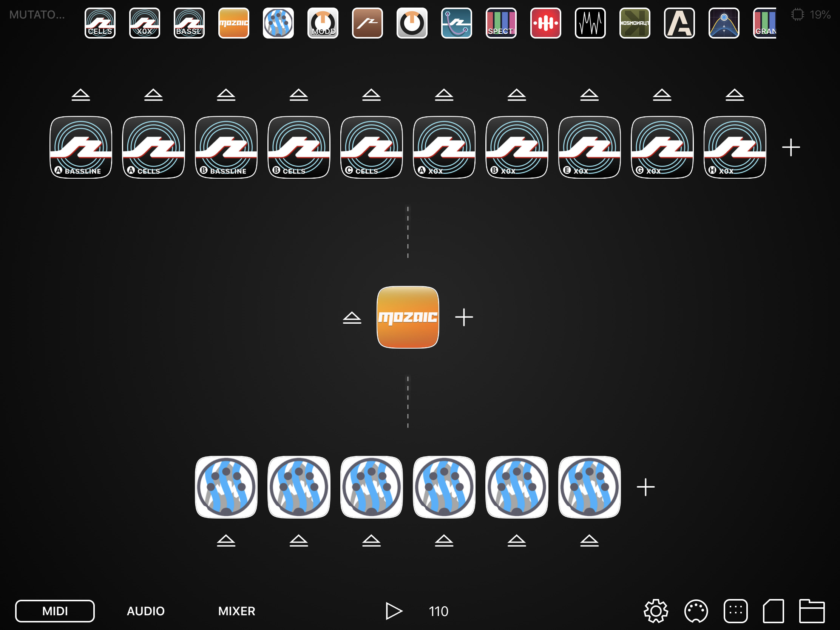Add a new node to the bottom MIDI row
840x630 pixels.
coord(645,487)
